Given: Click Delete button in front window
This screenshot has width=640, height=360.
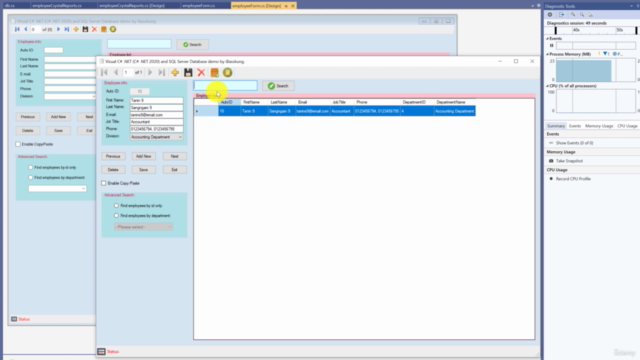Looking at the screenshot, I should [x=113, y=170].
